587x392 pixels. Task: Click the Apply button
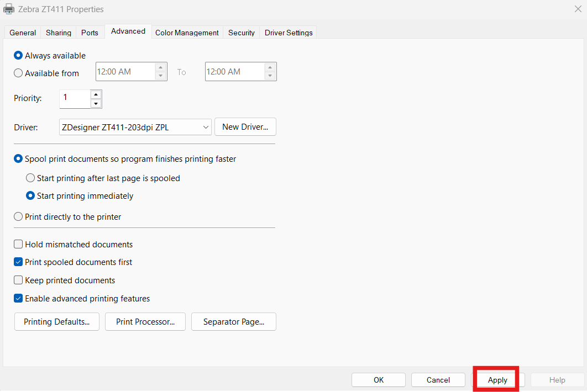pos(497,380)
